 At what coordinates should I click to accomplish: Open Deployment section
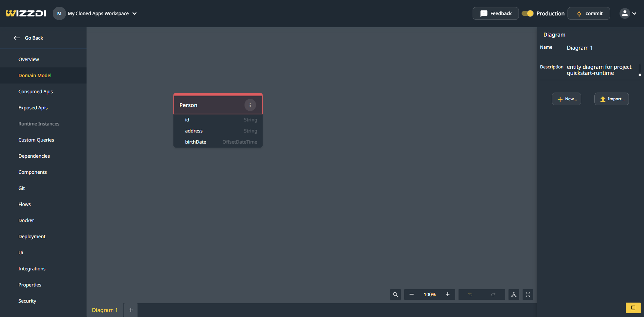43,236
